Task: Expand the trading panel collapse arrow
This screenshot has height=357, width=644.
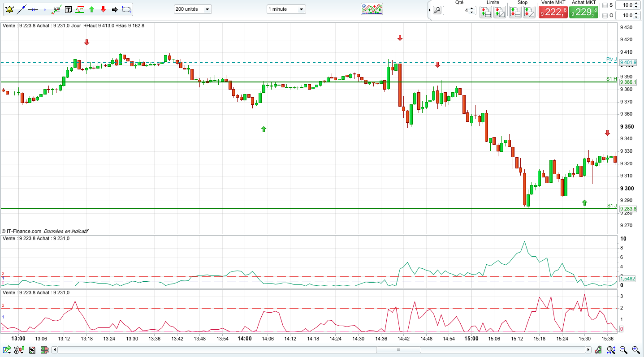Action: (430, 10)
